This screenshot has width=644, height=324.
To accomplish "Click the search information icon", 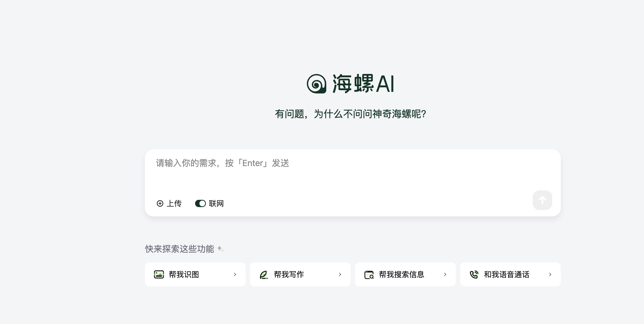I will click(369, 275).
